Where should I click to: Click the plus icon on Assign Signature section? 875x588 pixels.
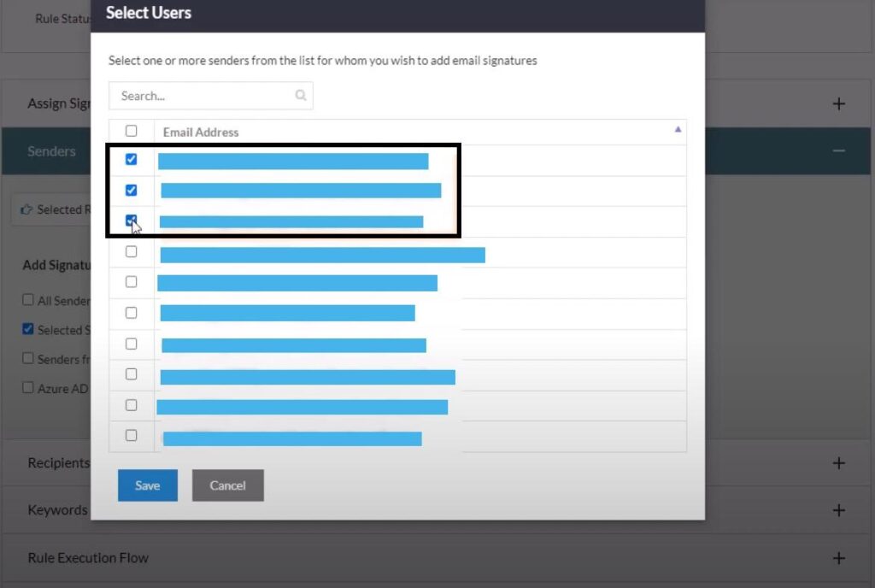838,103
